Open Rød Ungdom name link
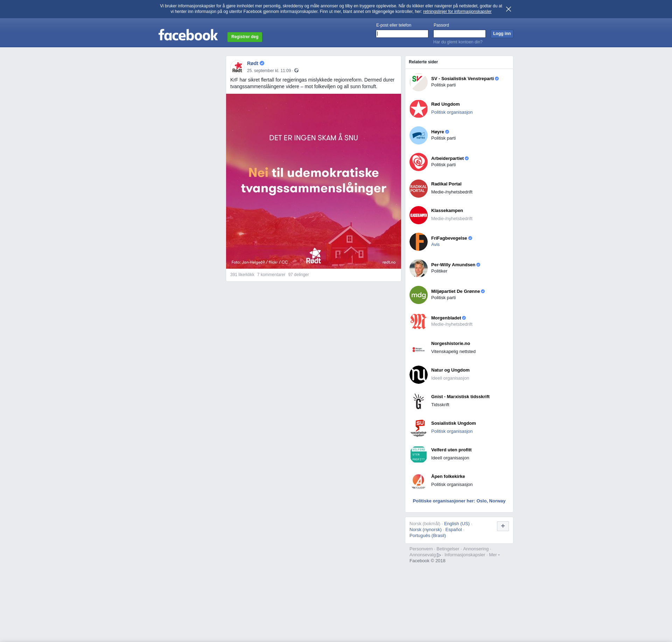The width and height of the screenshot is (672, 642). pos(445,104)
